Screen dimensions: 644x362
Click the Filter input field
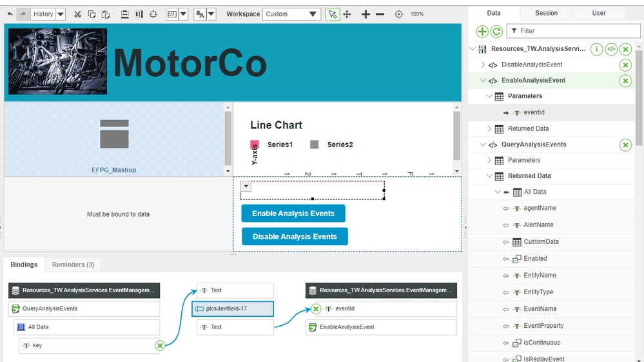coord(574,31)
